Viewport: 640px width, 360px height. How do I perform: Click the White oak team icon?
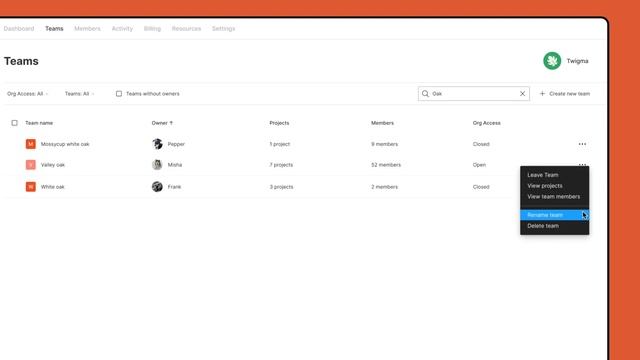[x=31, y=187]
